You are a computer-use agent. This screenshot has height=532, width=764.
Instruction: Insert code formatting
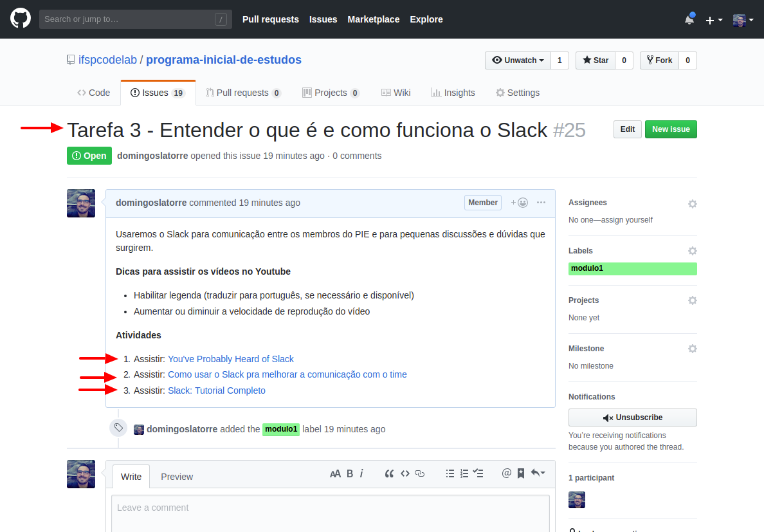(x=405, y=473)
